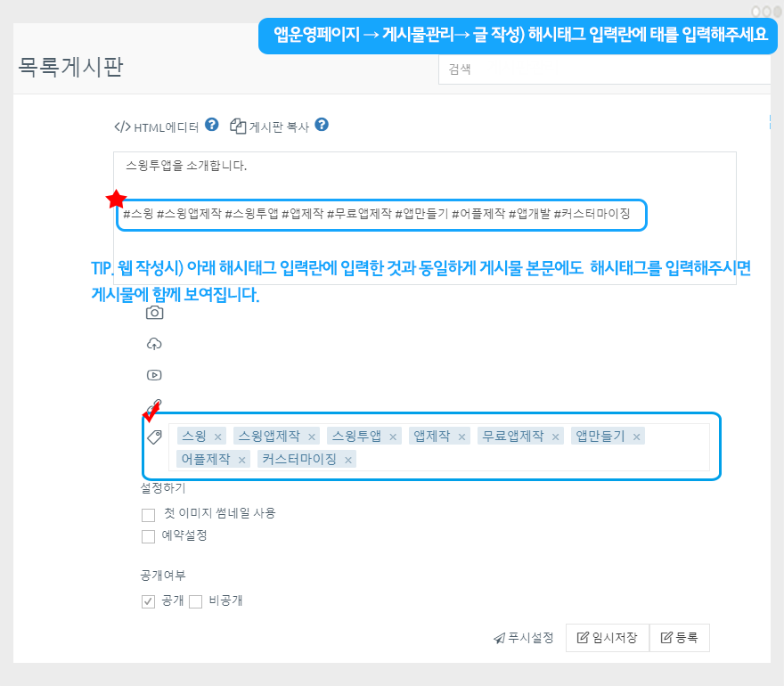Open help icon next to HTML에디터
784x686 pixels.
point(211,125)
